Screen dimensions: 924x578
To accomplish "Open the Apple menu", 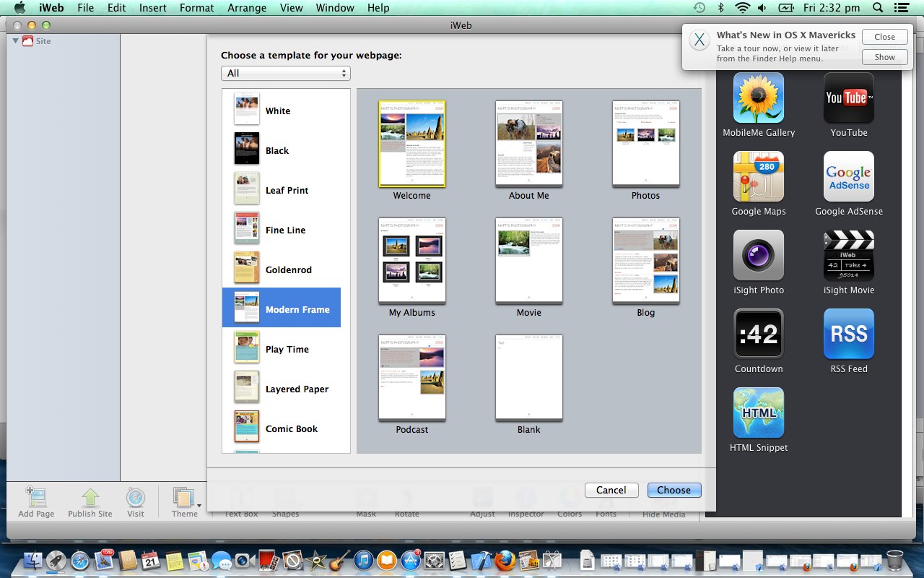I will 19,8.
